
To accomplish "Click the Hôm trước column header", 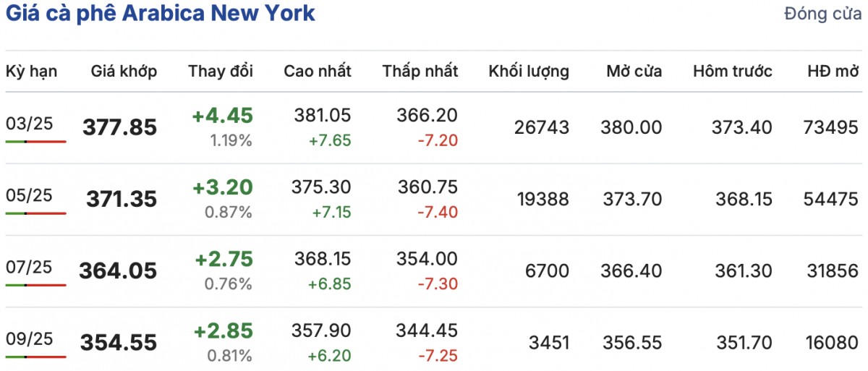I will coord(732,71).
